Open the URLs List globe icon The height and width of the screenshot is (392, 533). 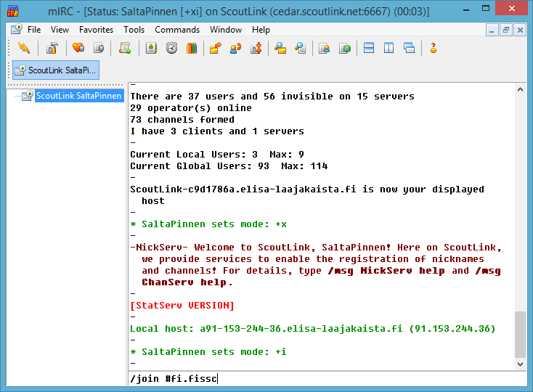point(345,48)
